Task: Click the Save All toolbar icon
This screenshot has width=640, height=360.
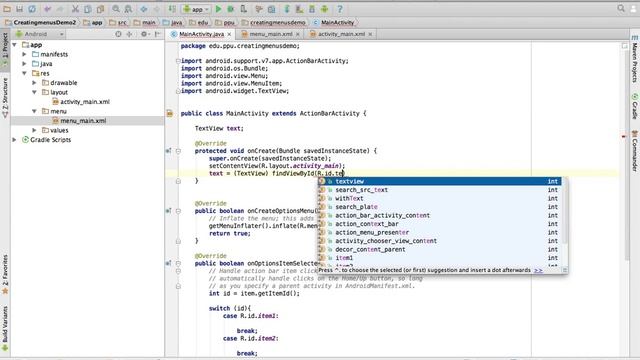Action: (x=19, y=9)
